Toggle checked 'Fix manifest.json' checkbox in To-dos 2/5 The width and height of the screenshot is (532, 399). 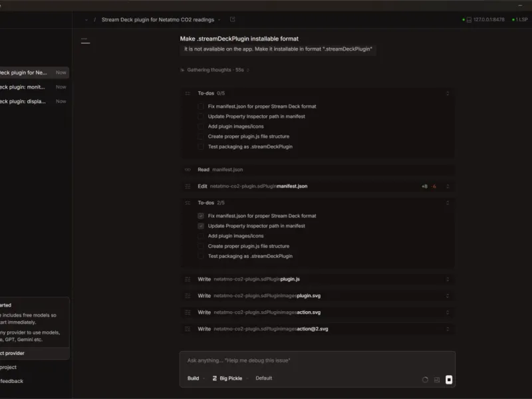click(x=201, y=215)
